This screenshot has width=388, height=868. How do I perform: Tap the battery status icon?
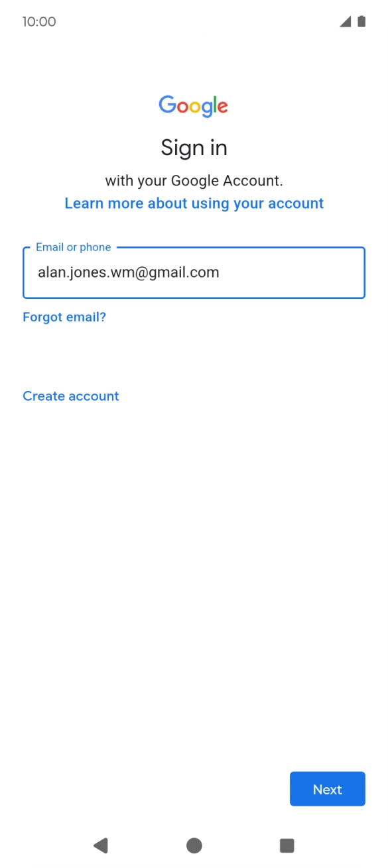point(361,22)
